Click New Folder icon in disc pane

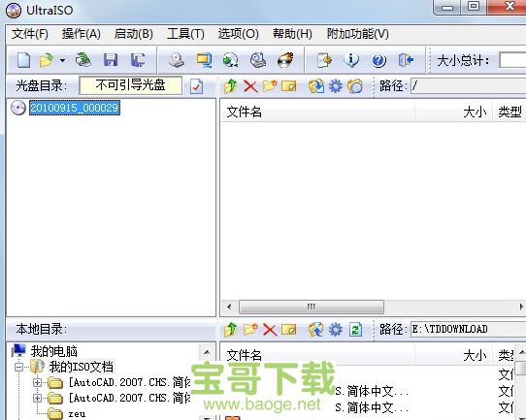[270, 85]
